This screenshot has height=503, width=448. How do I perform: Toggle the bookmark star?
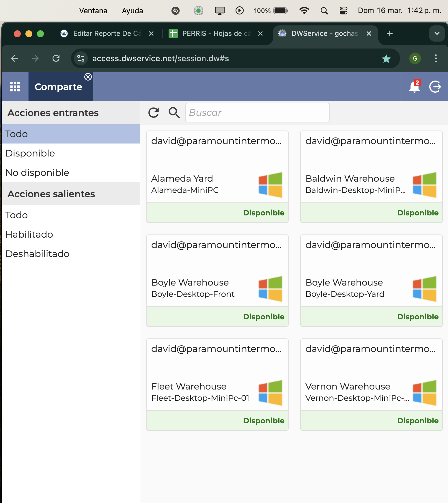[386, 59]
